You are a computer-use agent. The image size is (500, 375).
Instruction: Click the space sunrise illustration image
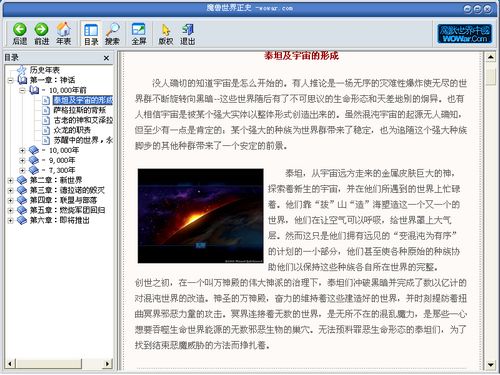point(201,216)
